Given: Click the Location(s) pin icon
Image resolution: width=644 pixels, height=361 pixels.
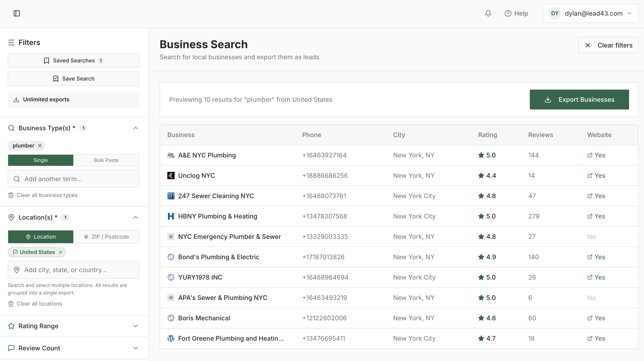Looking at the screenshot, I should [x=11, y=217].
